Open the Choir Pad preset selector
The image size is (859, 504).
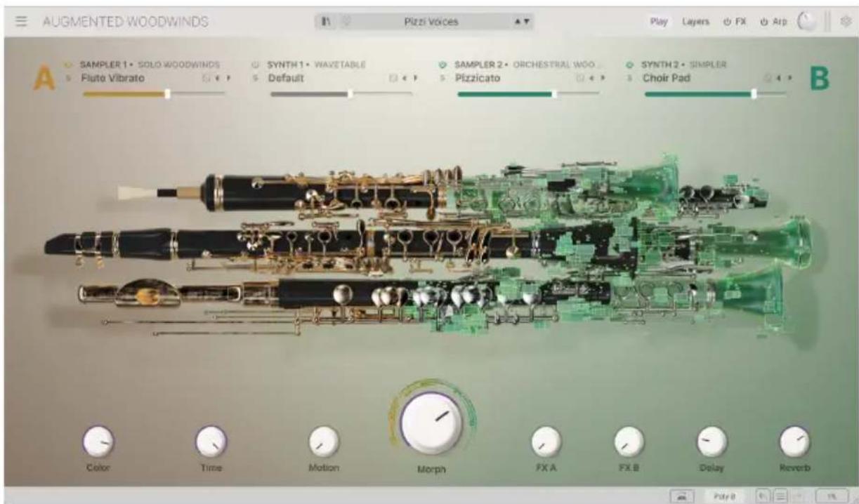[x=667, y=78]
